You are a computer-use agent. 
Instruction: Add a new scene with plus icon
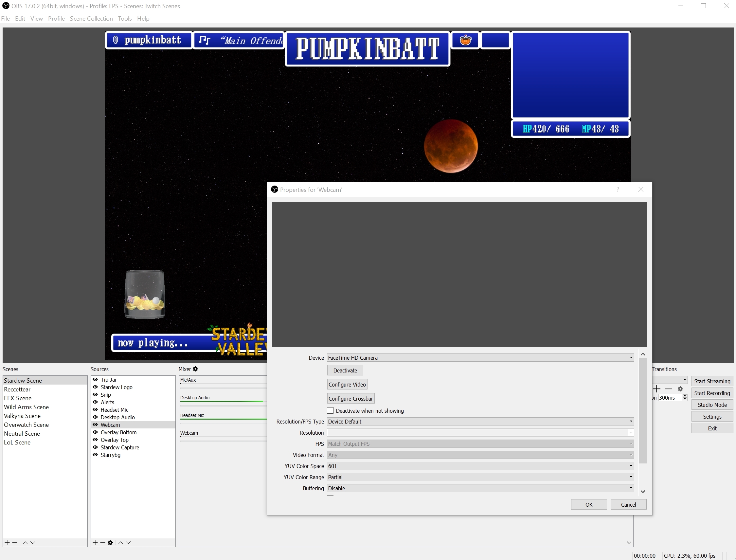(7, 543)
